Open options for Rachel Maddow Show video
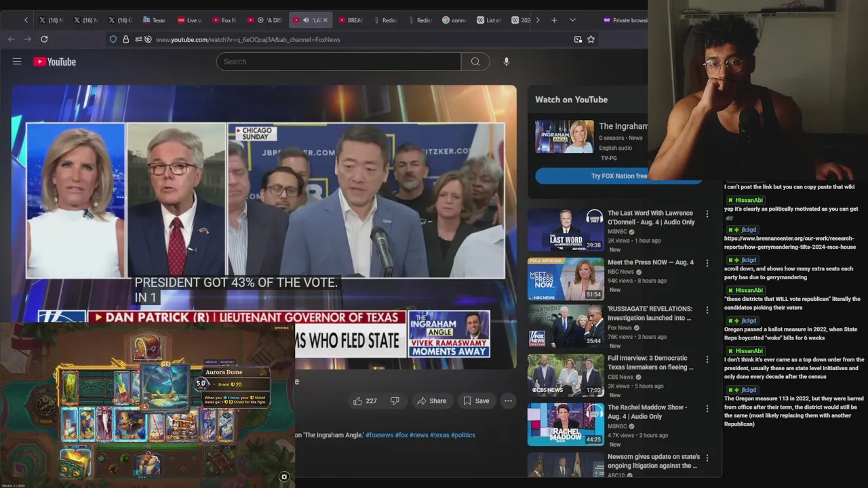 tap(707, 408)
